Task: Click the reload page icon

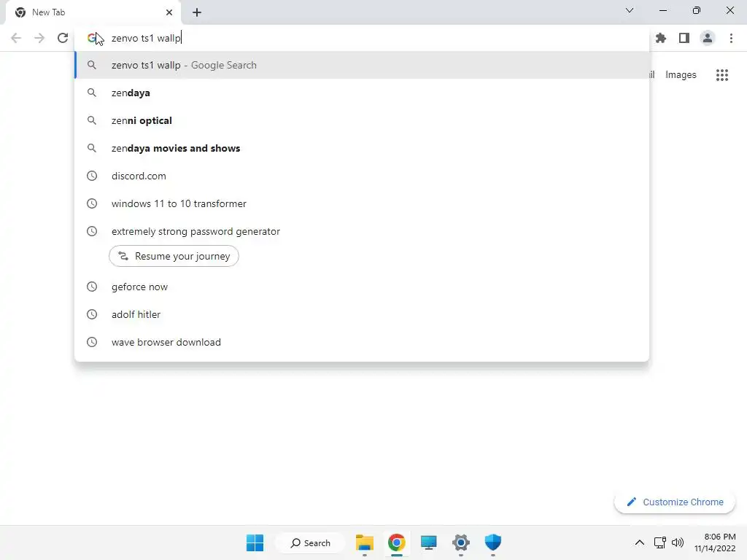Action: point(63,38)
